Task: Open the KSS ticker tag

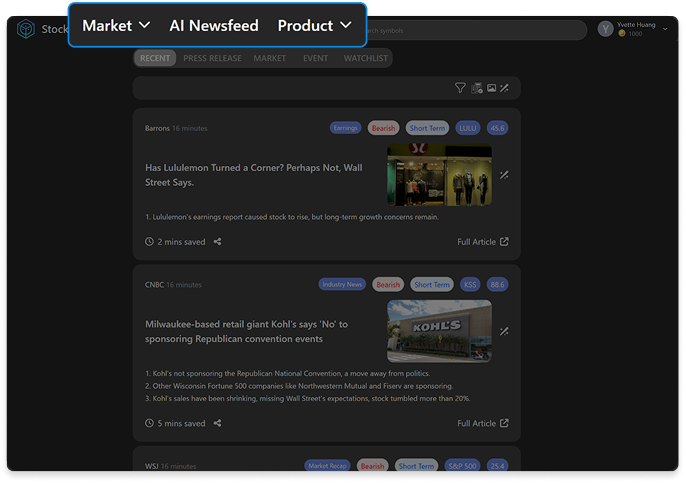Action: coord(470,284)
